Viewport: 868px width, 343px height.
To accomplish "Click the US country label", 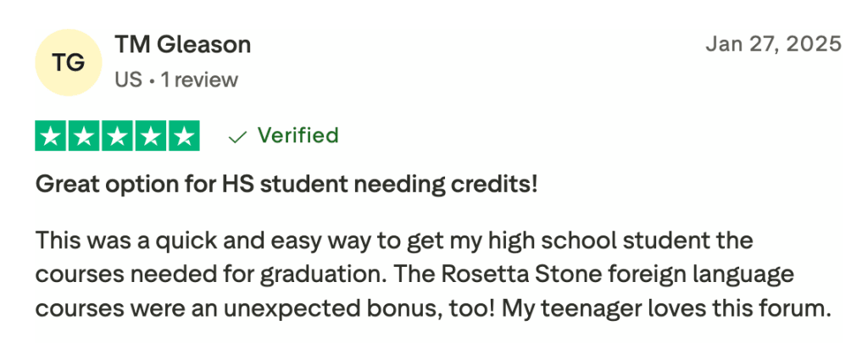I will 128,80.
